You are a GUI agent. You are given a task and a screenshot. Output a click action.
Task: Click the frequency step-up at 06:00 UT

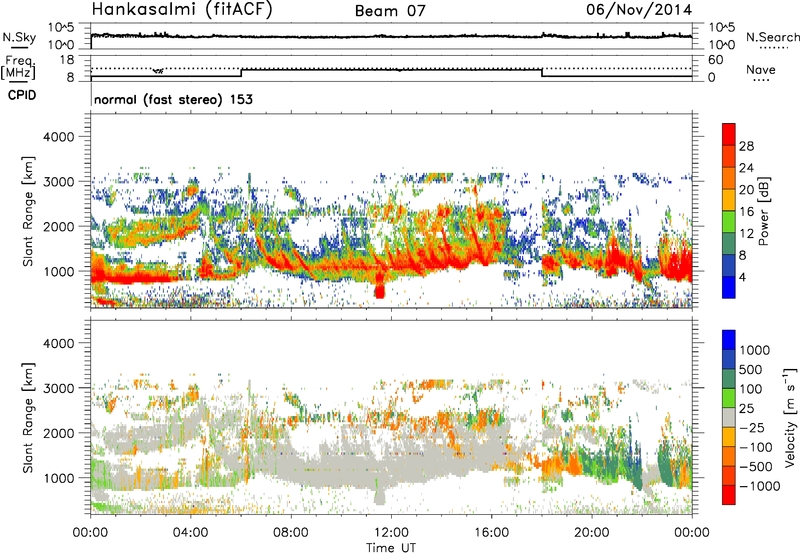241,73
